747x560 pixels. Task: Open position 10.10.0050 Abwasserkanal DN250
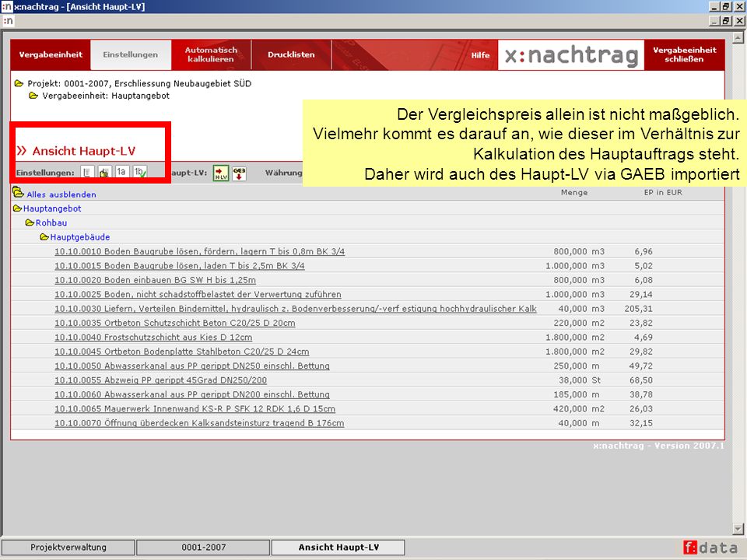tap(192, 366)
